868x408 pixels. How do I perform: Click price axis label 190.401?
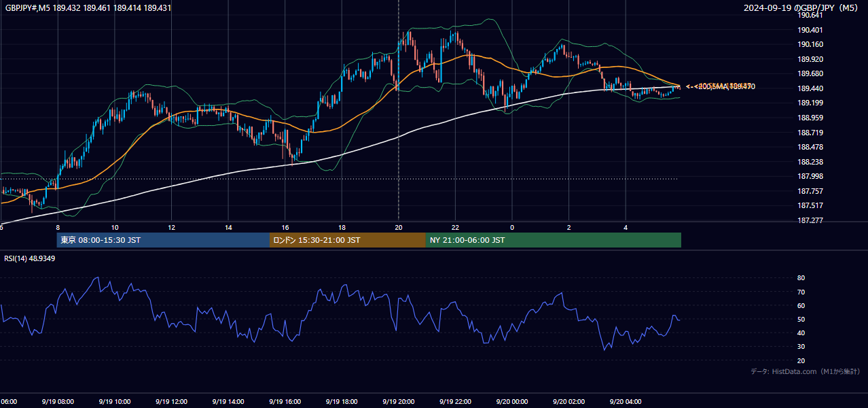(x=811, y=30)
